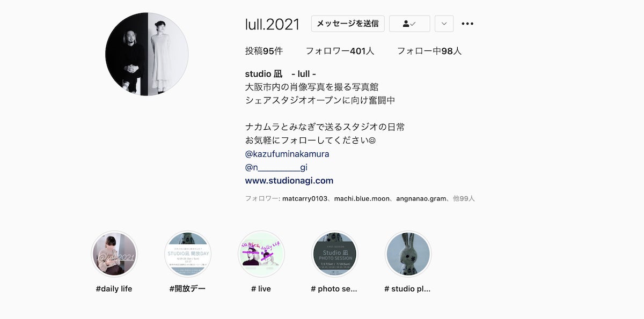The width and height of the screenshot is (644, 319).
Task: View the フォロワー401人 followers list
Action: (x=340, y=51)
